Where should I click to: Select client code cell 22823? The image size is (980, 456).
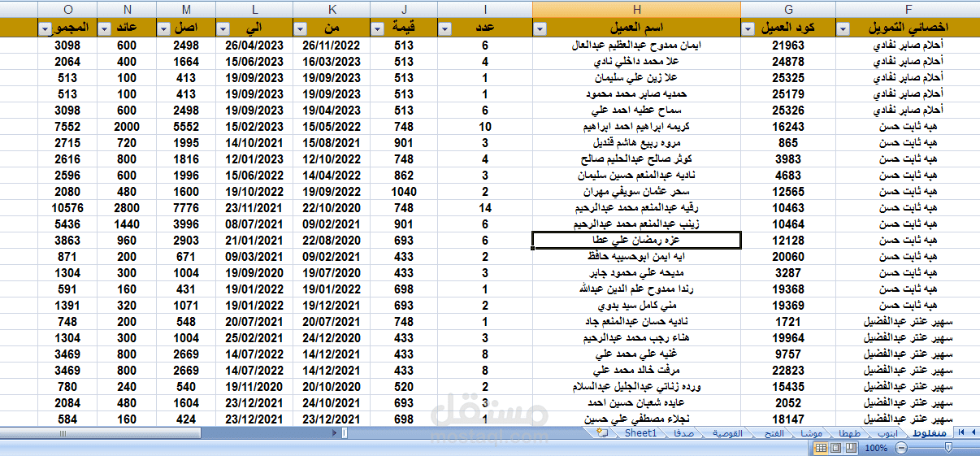pyautogui.click(x=788, y=371)
